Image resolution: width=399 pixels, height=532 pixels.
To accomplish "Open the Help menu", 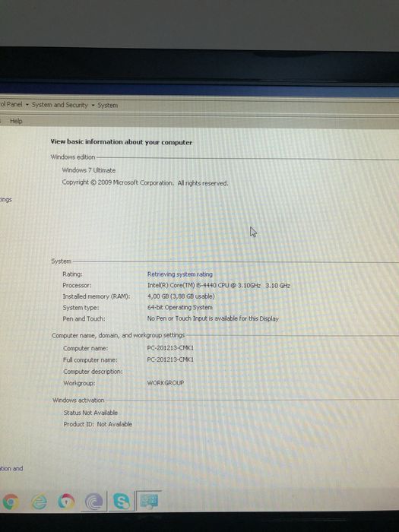I will pyautogui.click(x=16, y=121).
